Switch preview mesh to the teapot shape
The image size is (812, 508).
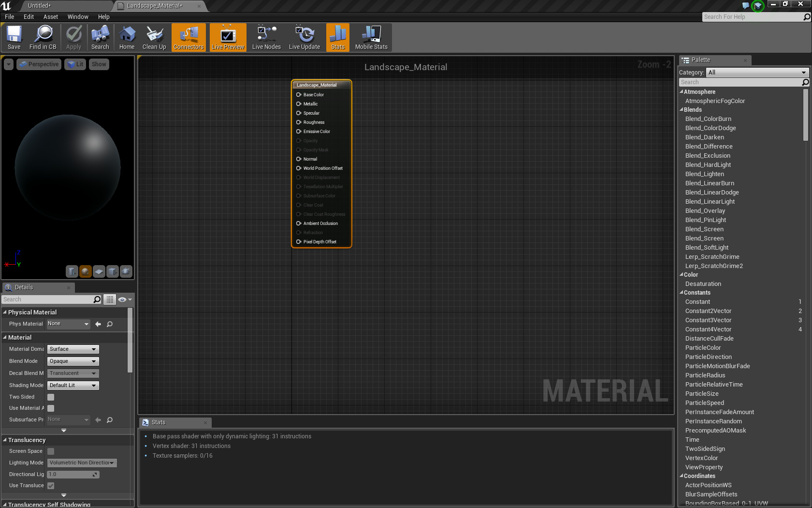click(x=126, y=271)
